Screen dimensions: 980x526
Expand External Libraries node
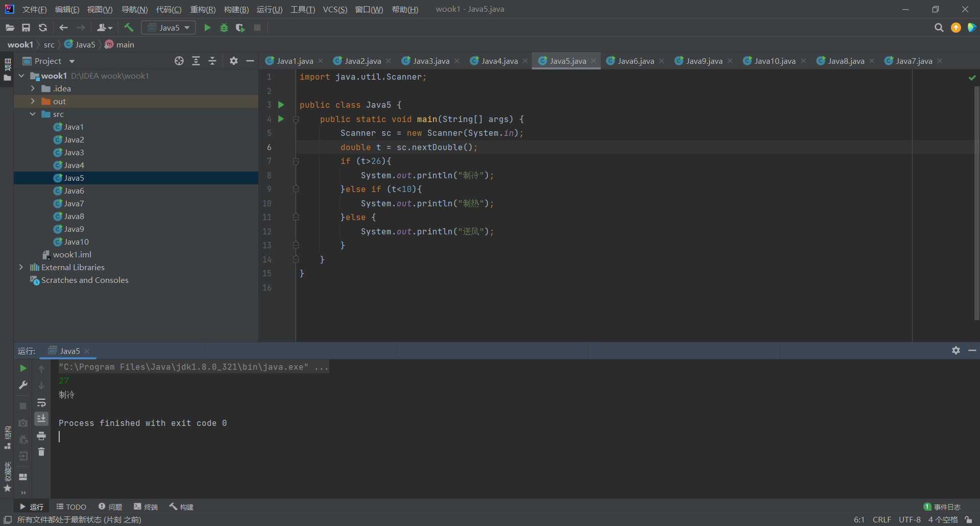(21, 267)
